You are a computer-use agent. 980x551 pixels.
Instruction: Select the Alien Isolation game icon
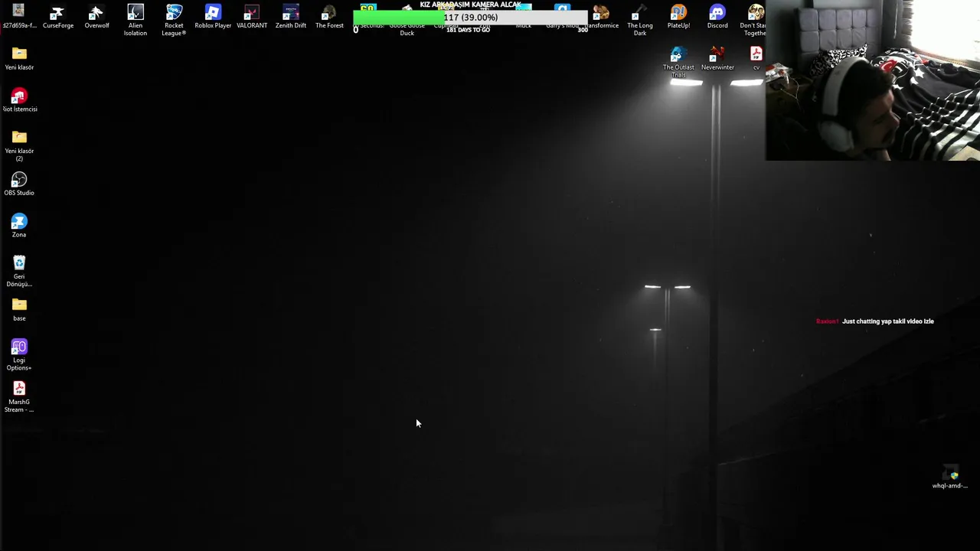pyautogui.click(x=136, y=20)
